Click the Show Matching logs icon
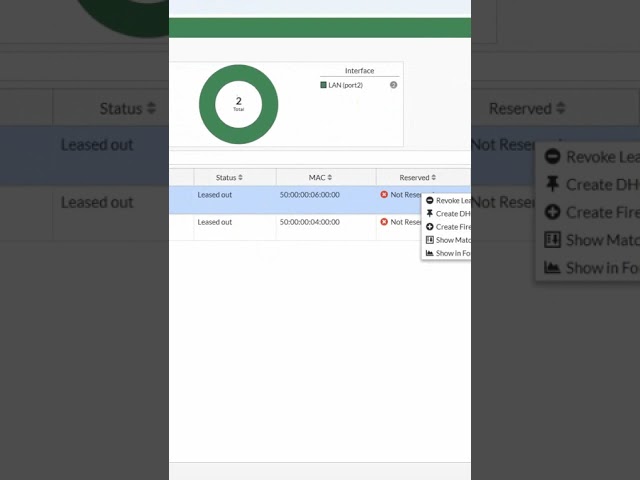The width and height of the screenshot is (640, 480). tap(430, 240)
